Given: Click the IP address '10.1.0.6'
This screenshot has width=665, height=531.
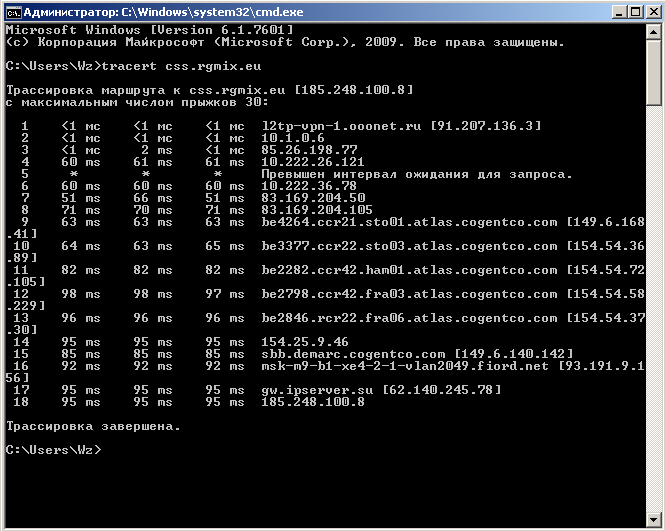Looking at the screenshot, I should [x=293, y=138].
